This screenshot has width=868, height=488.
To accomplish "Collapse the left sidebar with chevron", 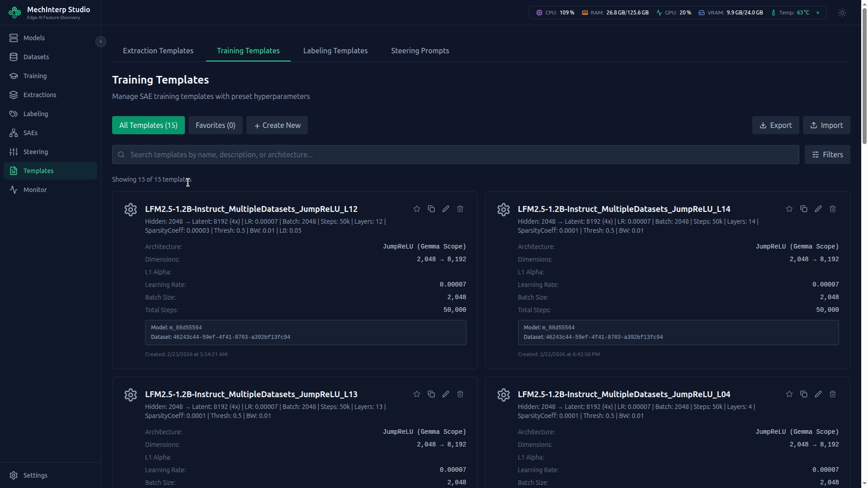I will click(x=101, y=42).
